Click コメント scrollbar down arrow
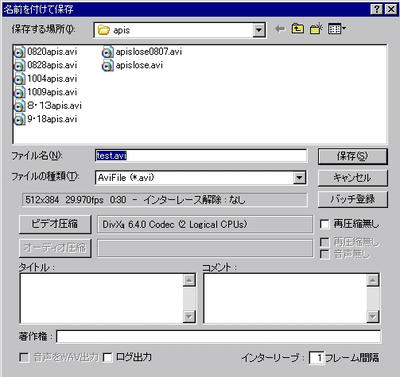 pos(373,316)
